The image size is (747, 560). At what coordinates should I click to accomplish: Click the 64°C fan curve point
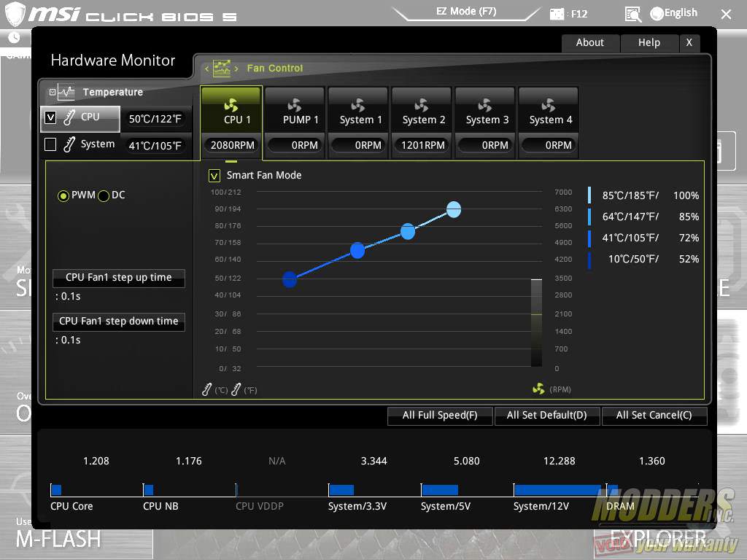click(408, 231)
